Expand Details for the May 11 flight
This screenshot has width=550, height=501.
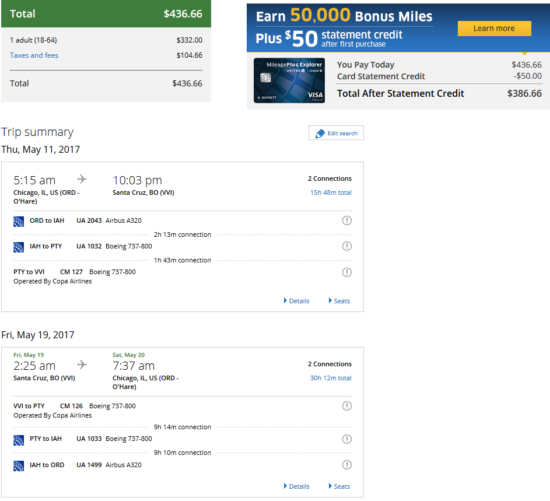tap(296, 301)
